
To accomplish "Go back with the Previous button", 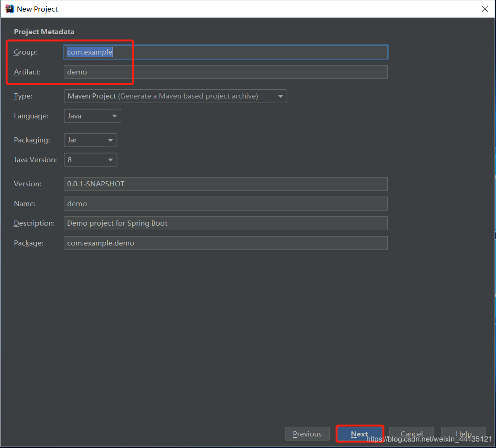I will click(307, 434).
